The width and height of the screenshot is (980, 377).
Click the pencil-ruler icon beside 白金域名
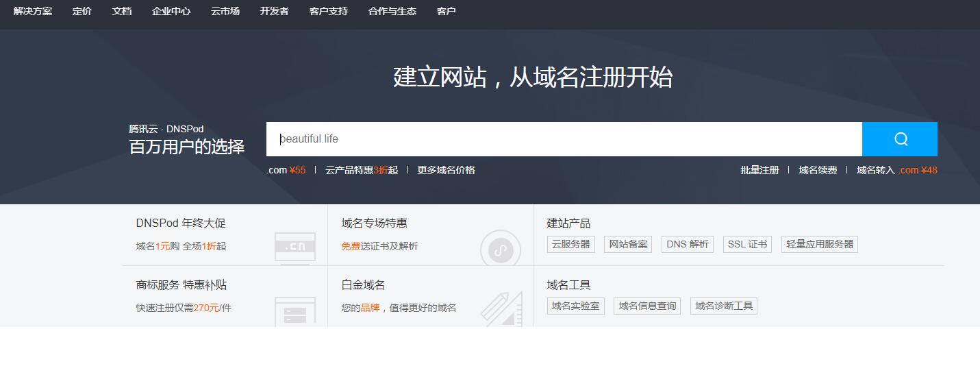pyautogui.click(x=501, y=309)
